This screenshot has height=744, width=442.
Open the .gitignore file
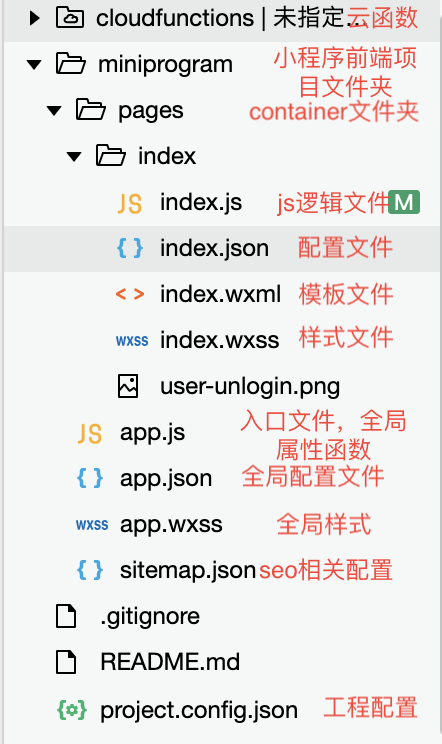[150, 616]
